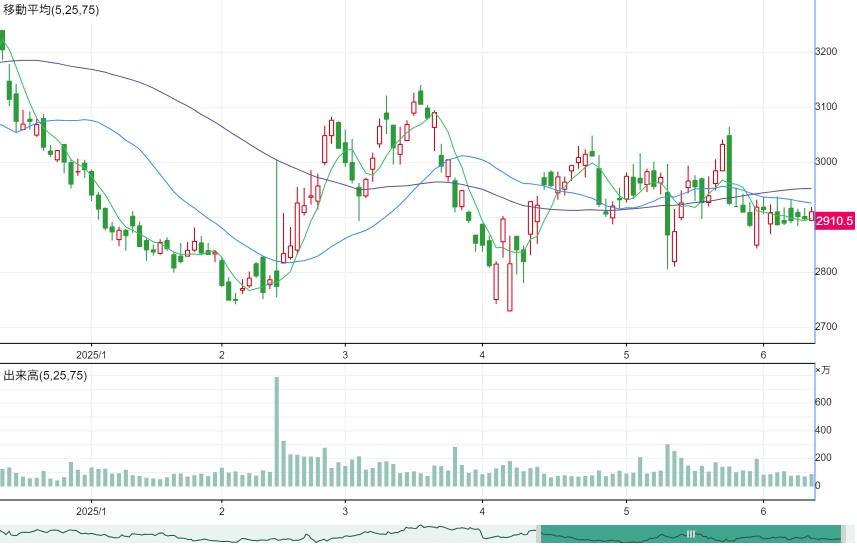
Task: Click the unselected overview area of the navigator
Action: click(x=268, y=534)
